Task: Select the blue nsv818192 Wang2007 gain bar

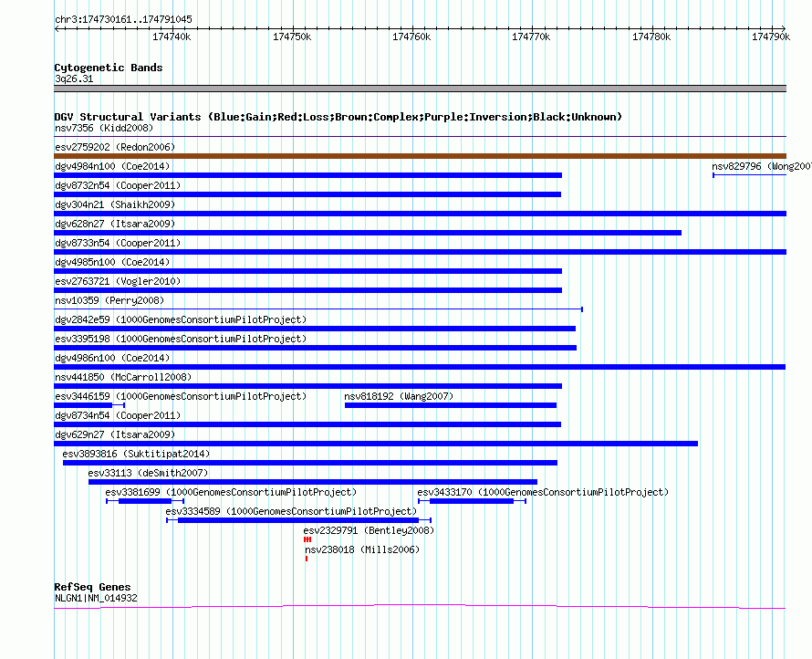Action: 451,405
